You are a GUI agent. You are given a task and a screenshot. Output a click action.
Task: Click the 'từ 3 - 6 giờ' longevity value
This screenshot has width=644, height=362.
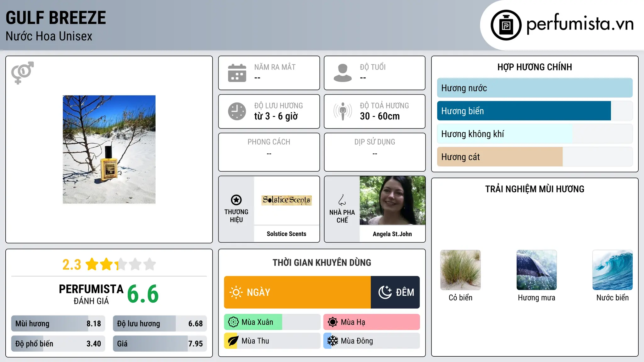276,116
